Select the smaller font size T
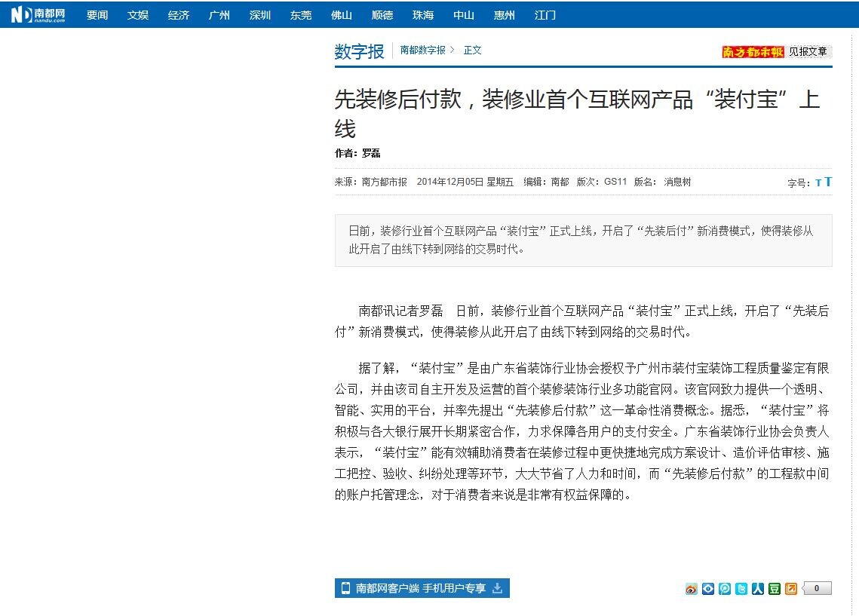 pyautogui.click(x=818, y=183)
